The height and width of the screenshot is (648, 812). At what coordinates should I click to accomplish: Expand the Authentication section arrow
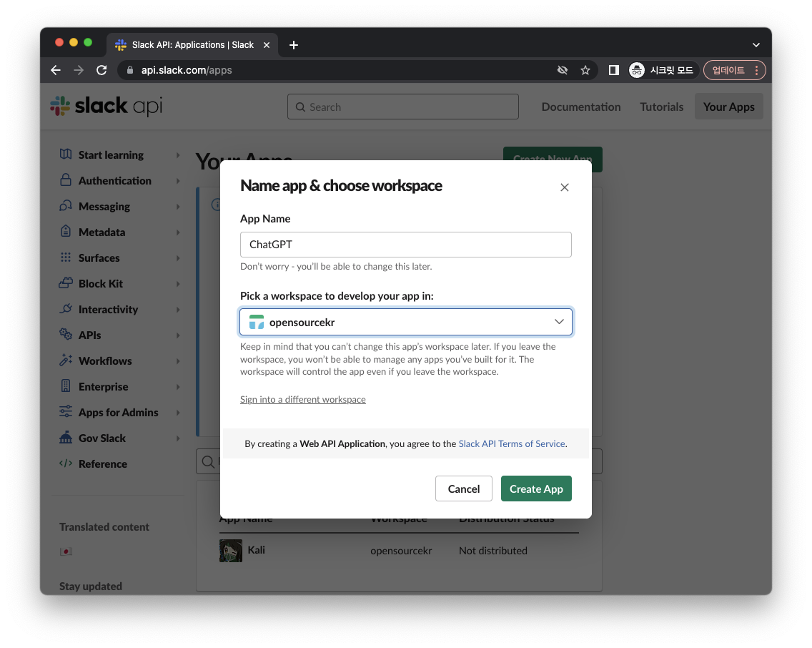click(x=177, y=181)
